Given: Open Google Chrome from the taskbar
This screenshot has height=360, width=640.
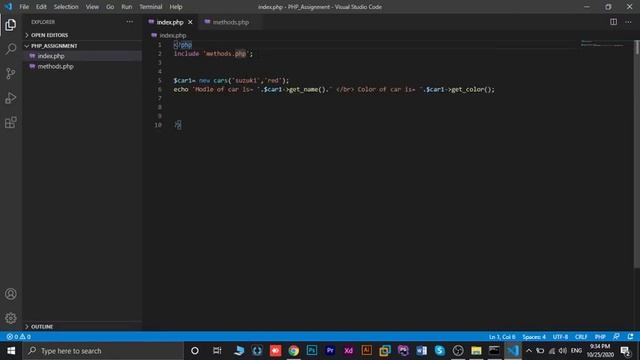Looking at the screenshot, I should pyautogui.click(x=293, y=351).
